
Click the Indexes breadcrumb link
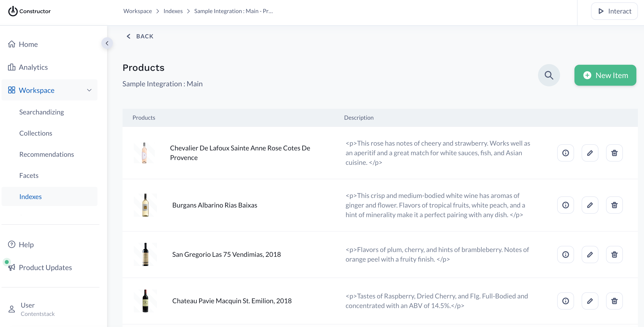pyautogui.click(x=173, y=11)
